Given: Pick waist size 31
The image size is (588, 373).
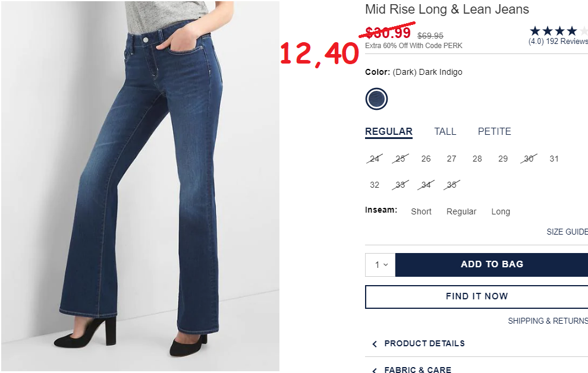Looking at the screenshot, I should tap(554, 159).
